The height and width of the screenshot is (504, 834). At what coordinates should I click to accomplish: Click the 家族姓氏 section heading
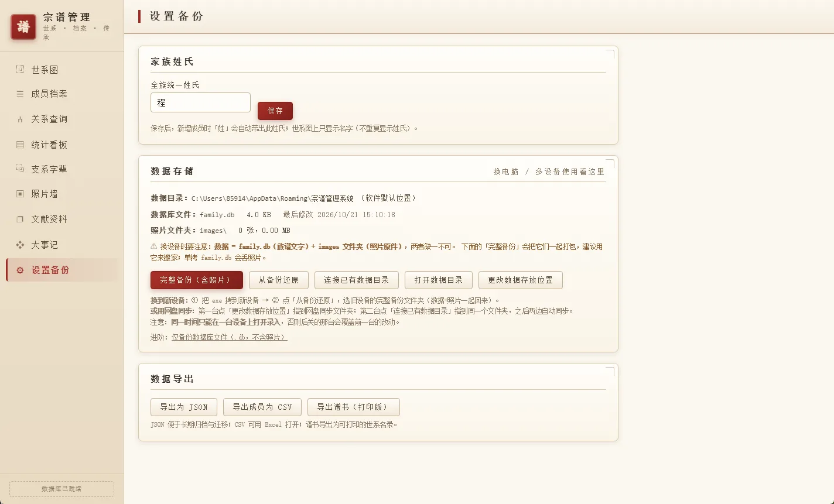172,61
